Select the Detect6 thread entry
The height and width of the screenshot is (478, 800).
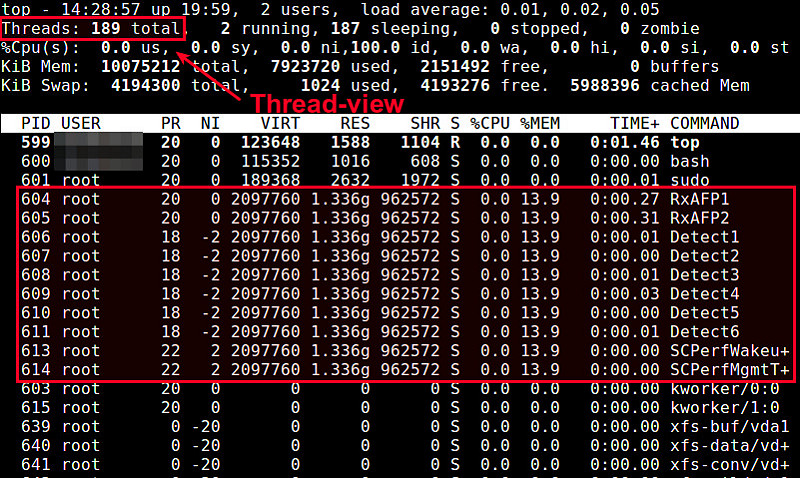tap(704, 332)
